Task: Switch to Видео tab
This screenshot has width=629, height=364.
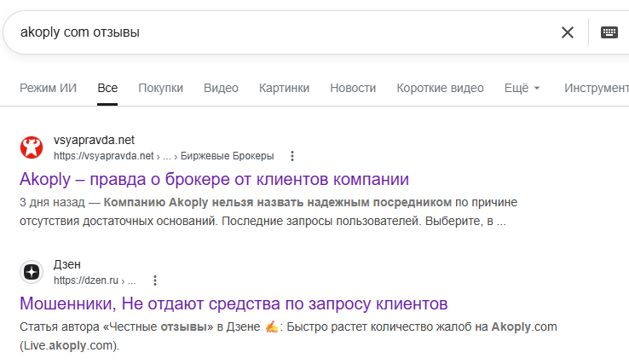Action: pyautogui.click(x=221, y=88)
